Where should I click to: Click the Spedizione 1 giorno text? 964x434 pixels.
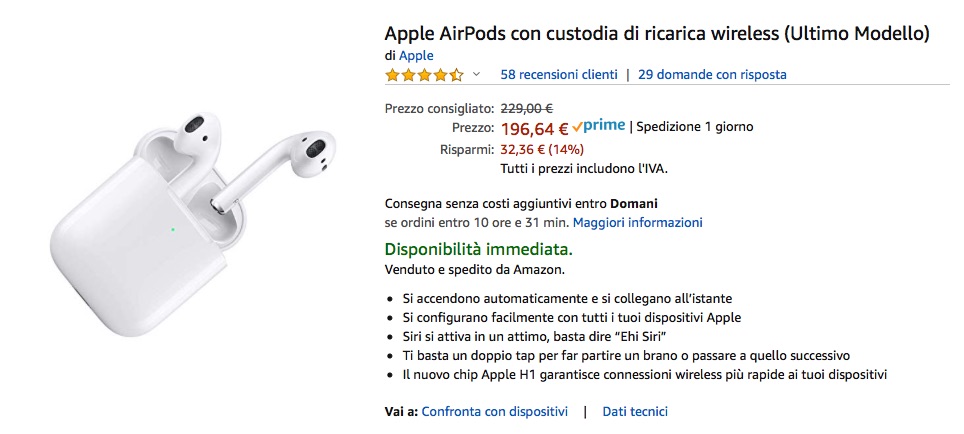click(695, 127)
